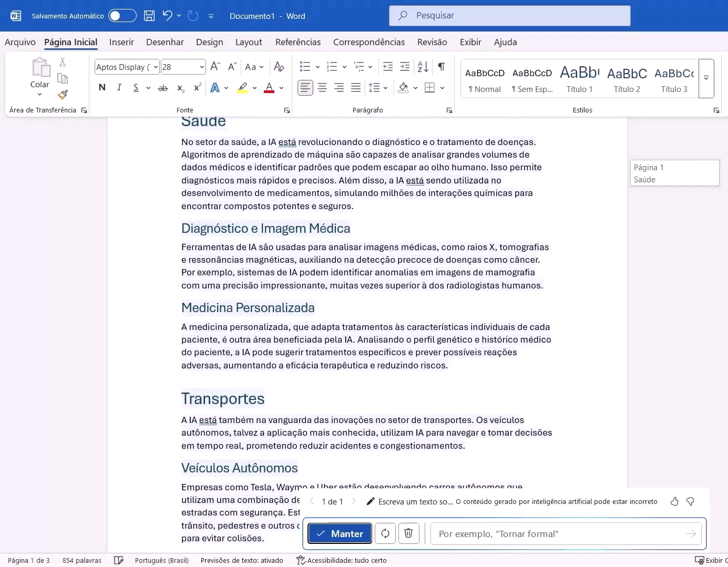The height and width of the screenshot is (567, 728).
Task: Align the paragraph right
Action: tap(339, 88)
